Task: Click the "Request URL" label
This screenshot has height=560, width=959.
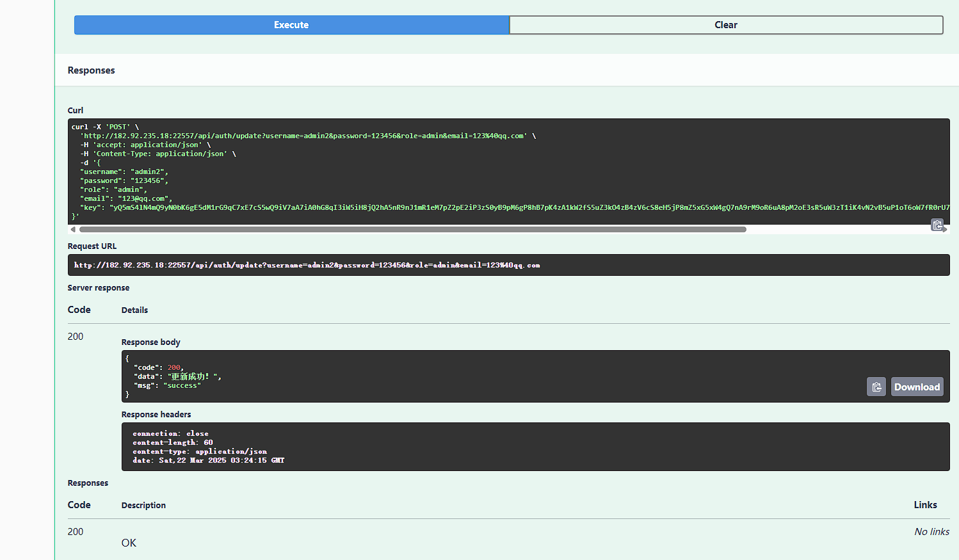Action: tap(92, 246)
